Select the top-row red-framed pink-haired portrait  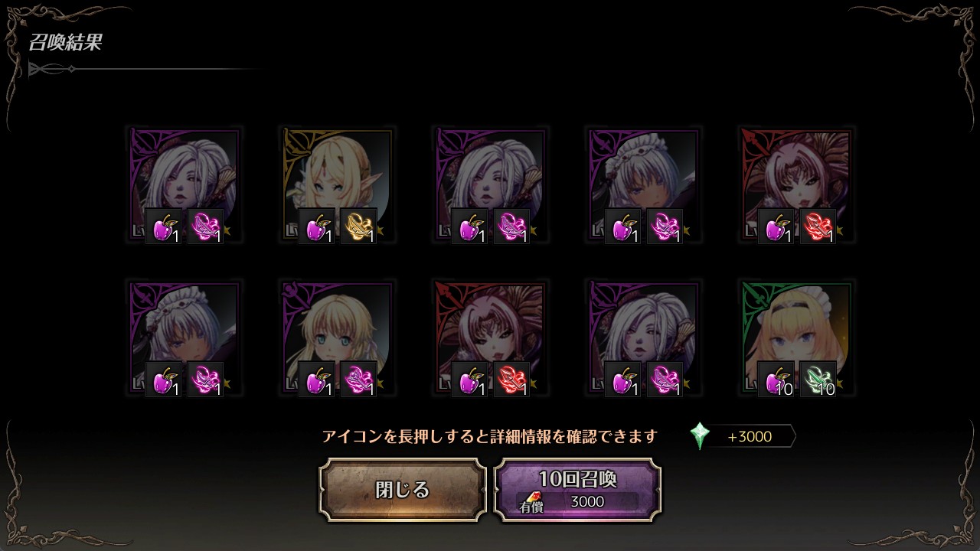pos(796,185)
